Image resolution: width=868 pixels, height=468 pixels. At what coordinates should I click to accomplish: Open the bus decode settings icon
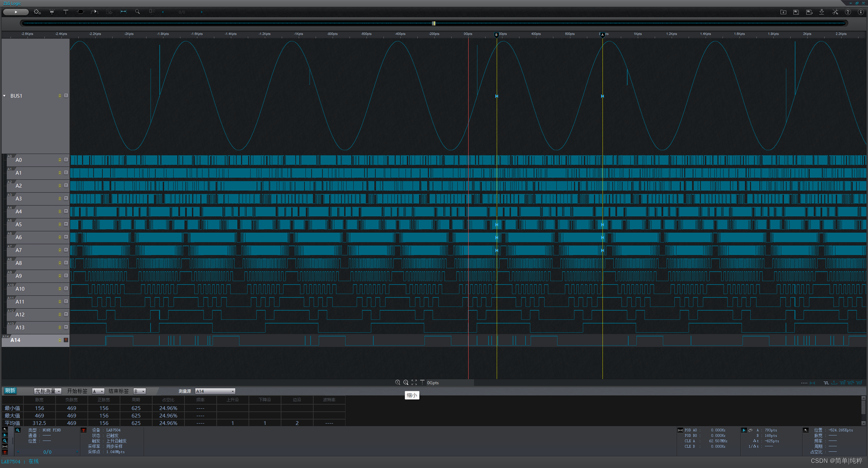[80, 12]
